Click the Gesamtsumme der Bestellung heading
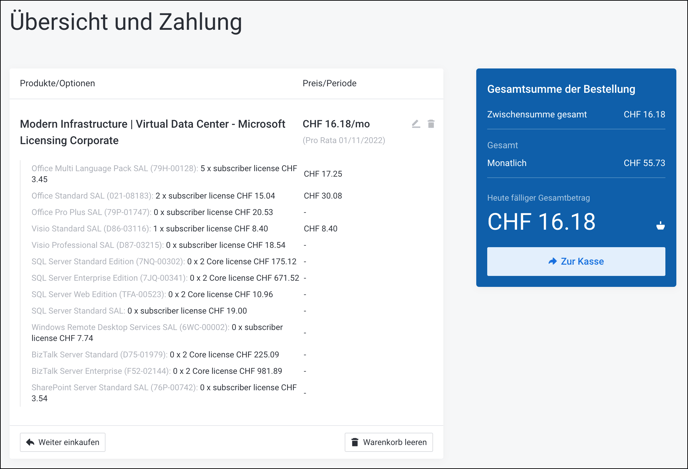The width and height of the screenshot is (688, 469). [561, 89]
